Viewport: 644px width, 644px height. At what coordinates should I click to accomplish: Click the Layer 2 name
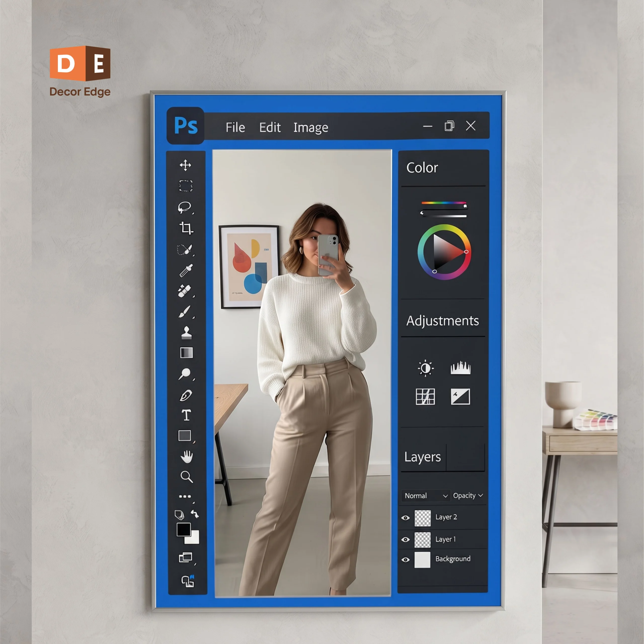click(446, 517)
